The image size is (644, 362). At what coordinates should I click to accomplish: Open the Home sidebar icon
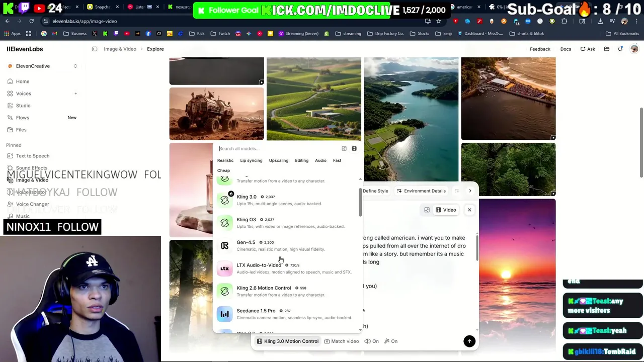coord(10,81)
